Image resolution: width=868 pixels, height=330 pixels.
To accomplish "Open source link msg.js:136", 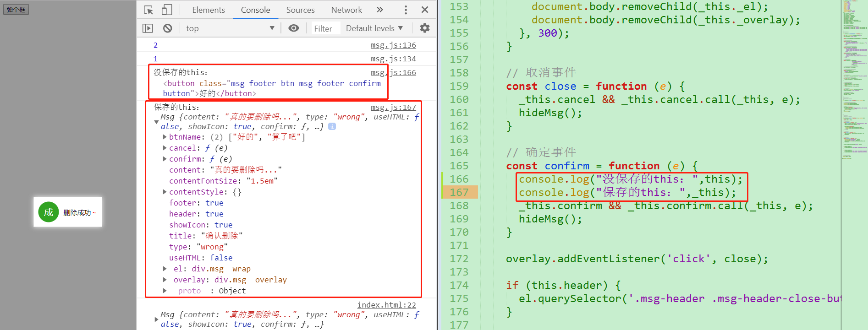I will click(x=393, y=45).
